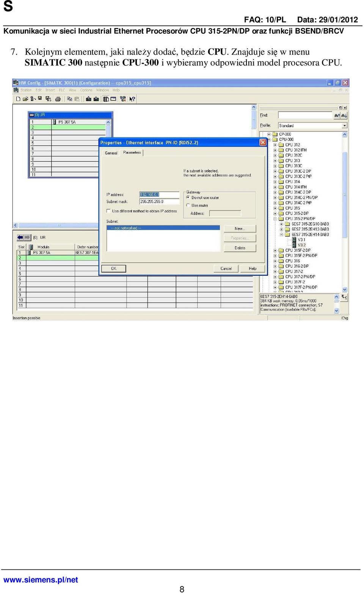Select the Use router option
This screenshot has height=593, width=364.
[188, 205]
